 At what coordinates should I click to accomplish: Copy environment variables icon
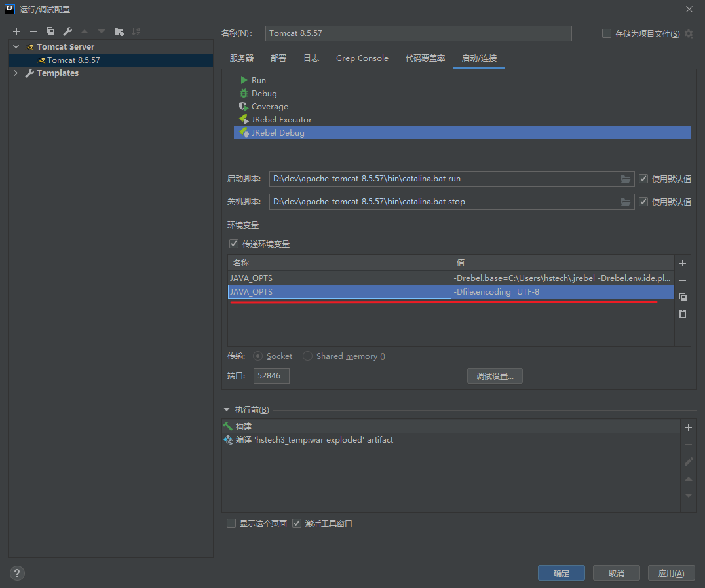coord(683,297)
